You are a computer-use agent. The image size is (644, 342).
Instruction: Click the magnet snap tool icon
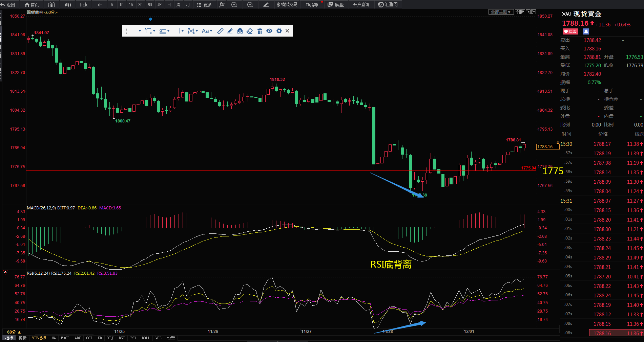click(240, 31)
